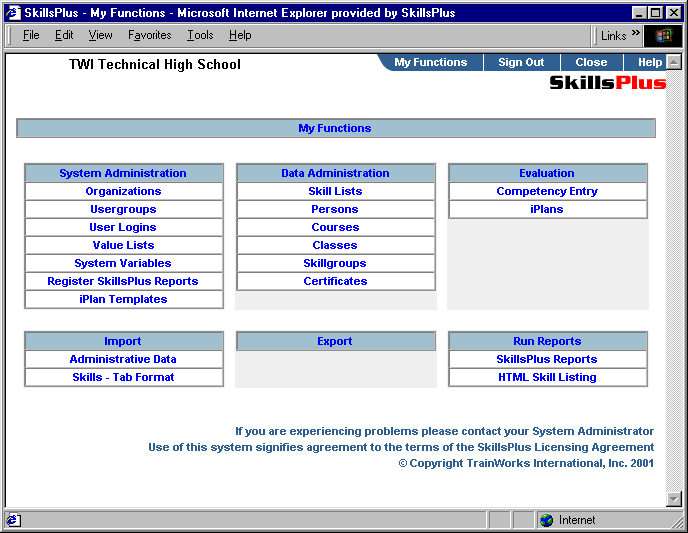This screenshot has height=533, width=688.
Task: Open the Classes link
Action: (x=335, y=245)
